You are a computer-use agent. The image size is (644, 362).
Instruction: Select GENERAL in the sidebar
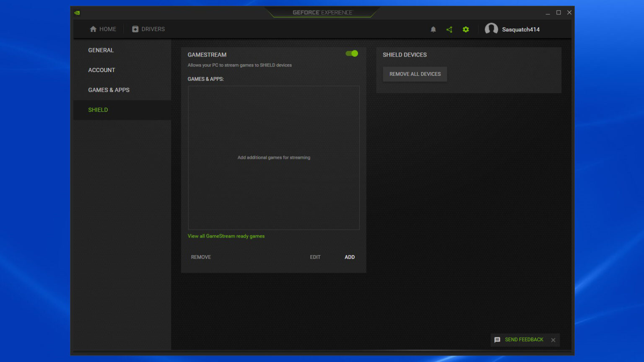pos(101,50)
